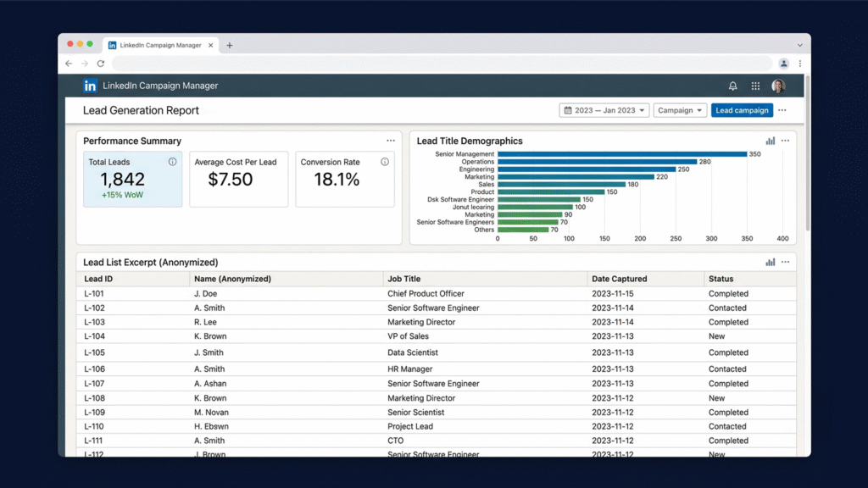Click the Senior Management bar in chart
Viewport: 868px width, 488px height.
[622, 154]
